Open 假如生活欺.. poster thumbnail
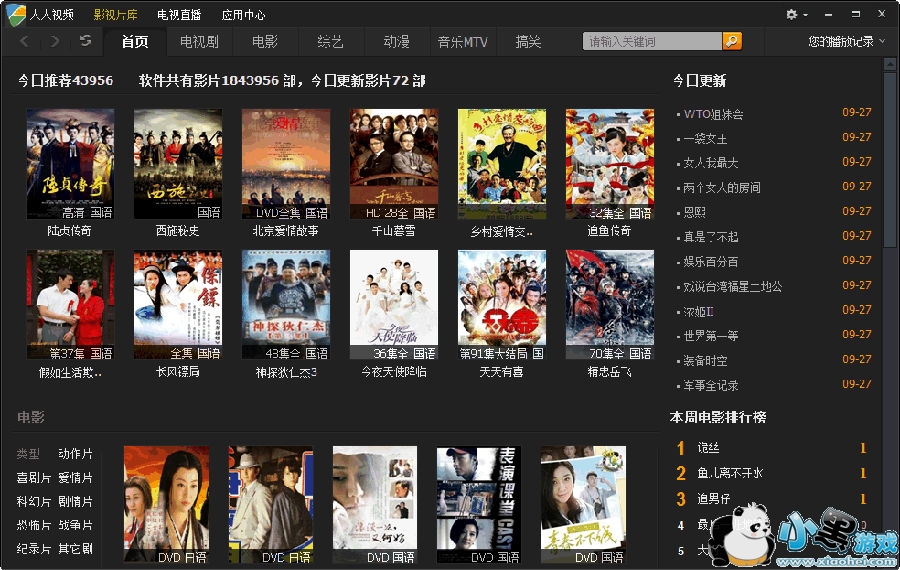Image resolution: width=900 pixels, height=570 pixels. (x=70, y=304)
